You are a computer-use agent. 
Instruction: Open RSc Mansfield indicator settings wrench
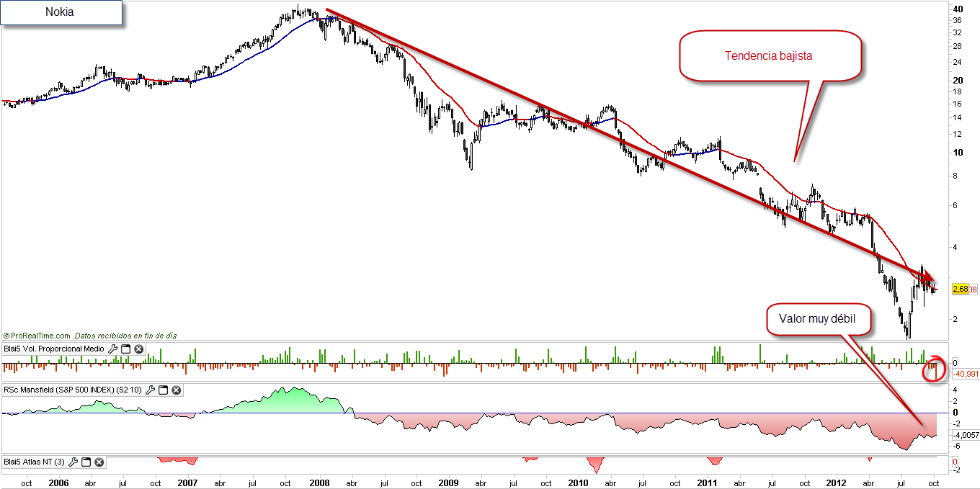pos(151,390)
